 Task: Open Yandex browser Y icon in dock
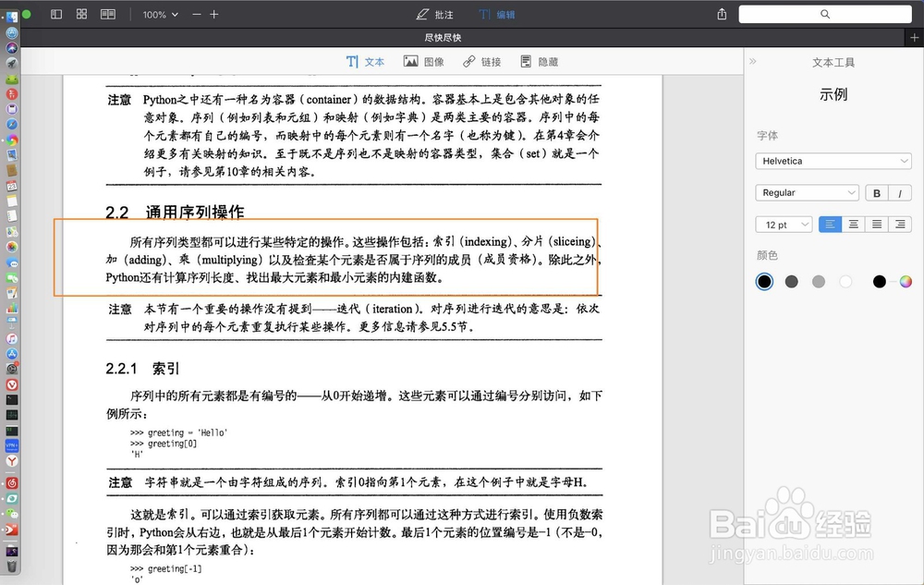[12, 460]
